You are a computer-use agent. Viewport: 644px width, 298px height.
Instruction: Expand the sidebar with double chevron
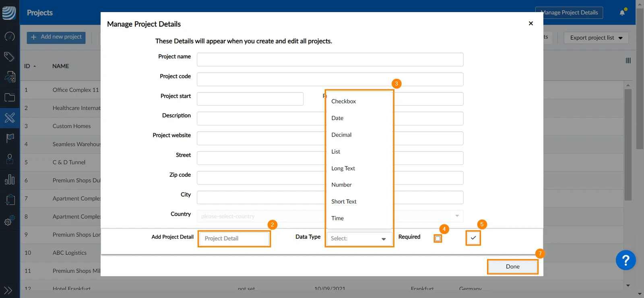(8, 290)
